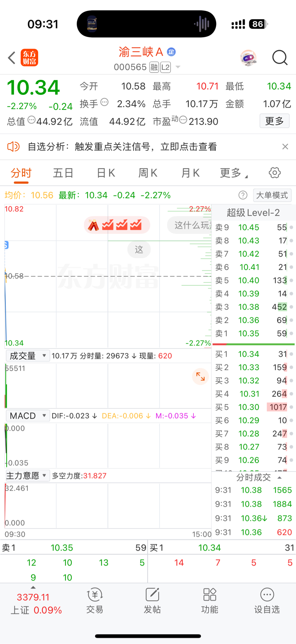Switch to 五日 tab
This screenshot has height=644, width=296.
63,173
